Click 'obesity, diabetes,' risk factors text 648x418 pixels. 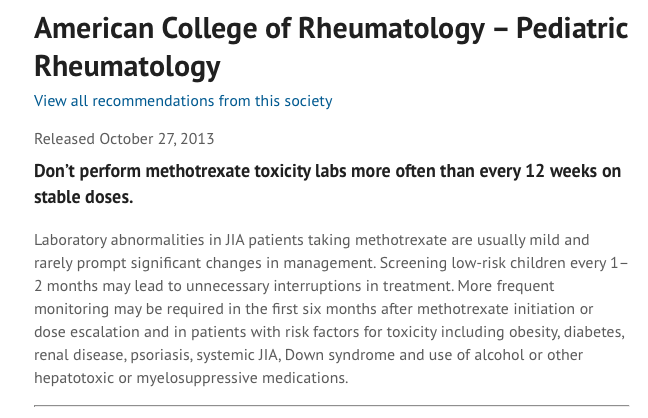coord(567,332)
